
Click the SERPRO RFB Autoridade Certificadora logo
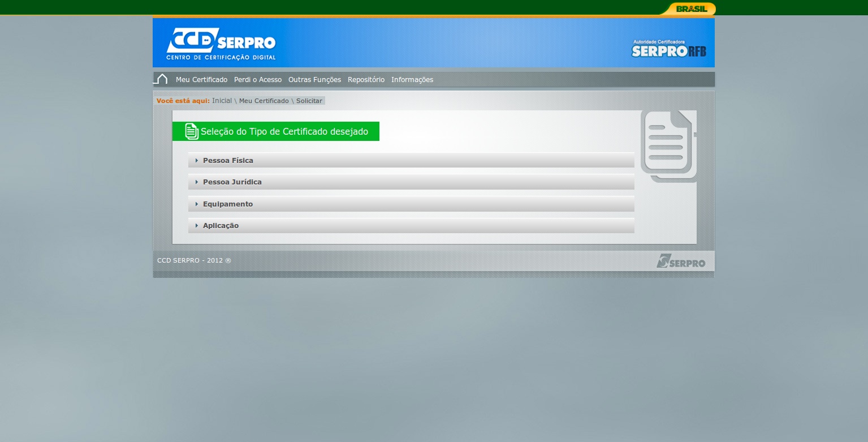(x=668, y=49)
